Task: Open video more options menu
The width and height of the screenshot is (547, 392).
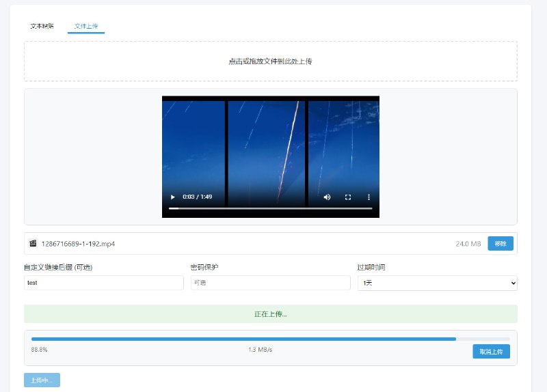Action: (x=369, y=197)
